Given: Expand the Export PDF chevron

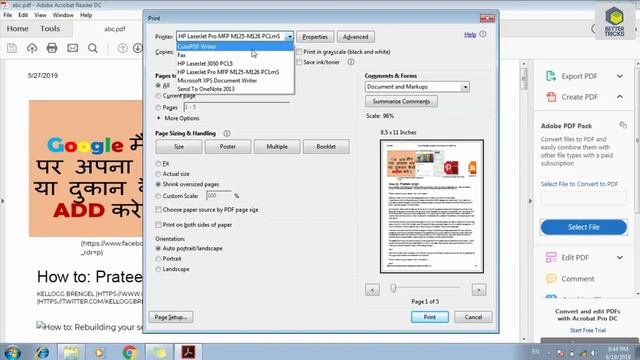Looking at the screenshot, I should point(619,76).
